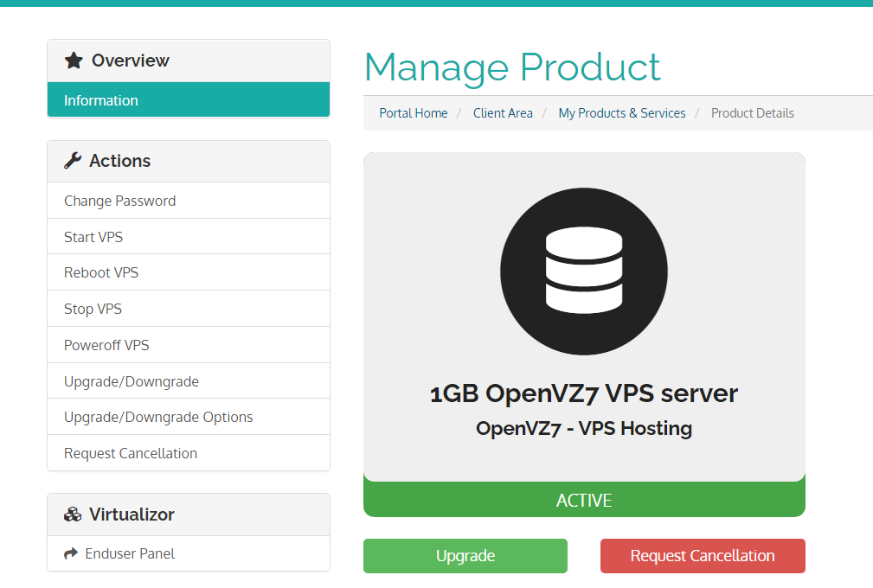This screenshot has width=873, height=588.
Task: Click the star icon beside Overview
Action: tap(74, 61)
